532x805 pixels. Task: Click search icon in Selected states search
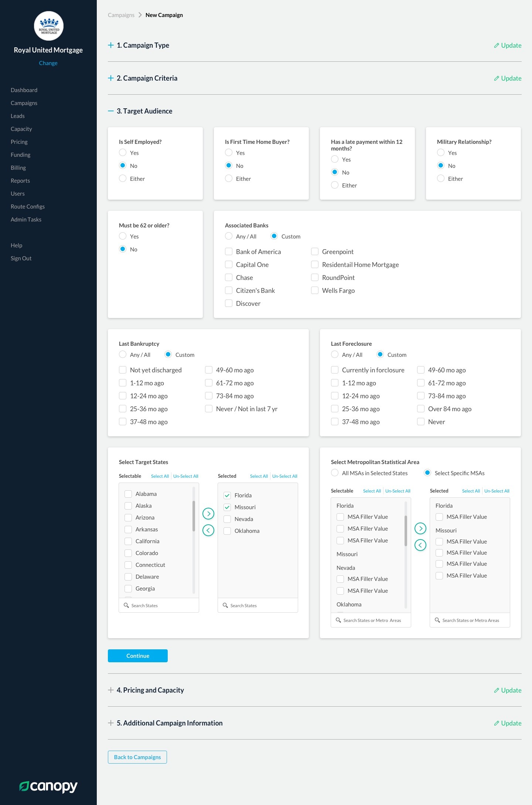[225, 605]
